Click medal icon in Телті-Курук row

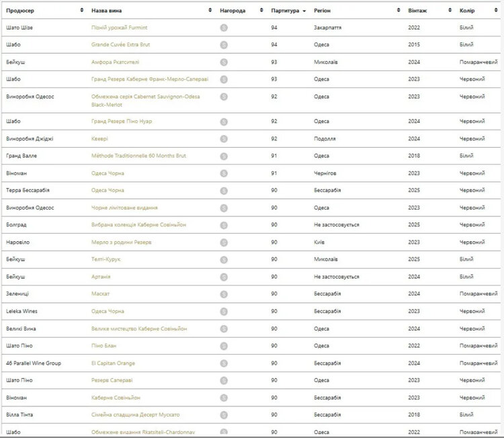(224, 260)
